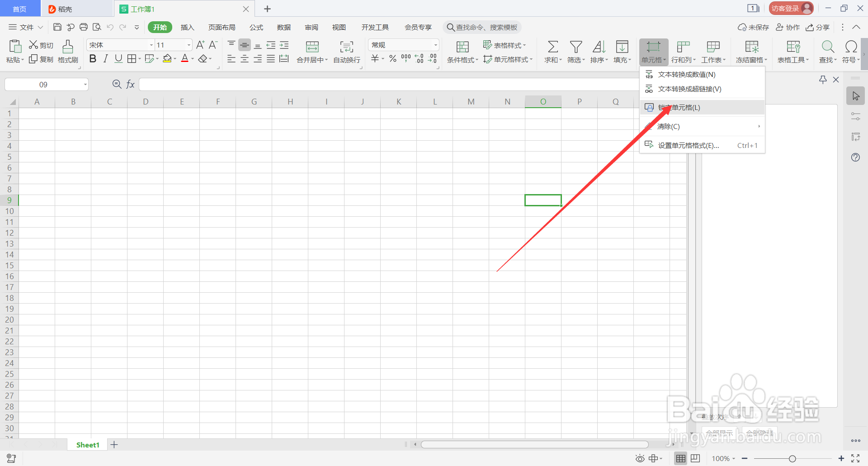Viewport: 868px width, 466px height.
Task: Click the 访客登录 login button
Action: click(x=790, y=8)
